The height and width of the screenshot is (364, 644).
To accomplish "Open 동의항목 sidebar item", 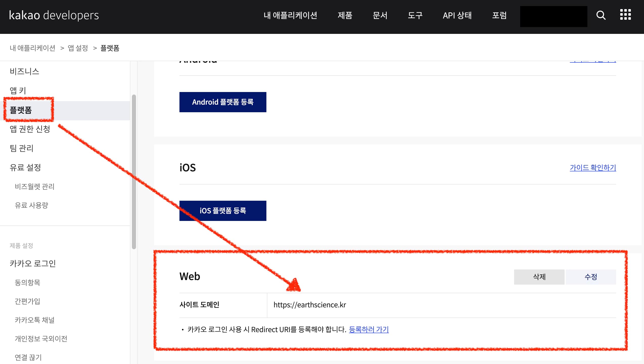I will (28, 282).
